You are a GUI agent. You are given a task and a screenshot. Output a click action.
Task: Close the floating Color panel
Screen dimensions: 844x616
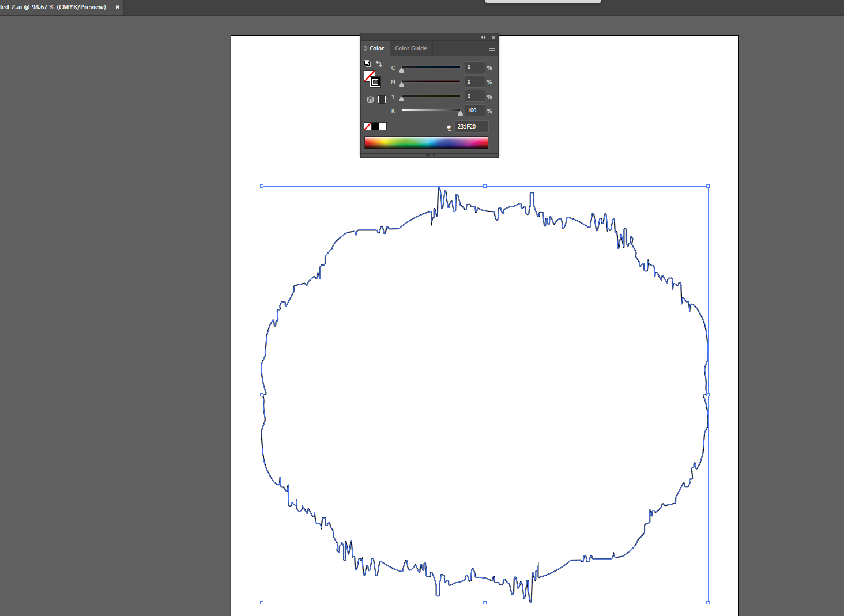[493, 37]
